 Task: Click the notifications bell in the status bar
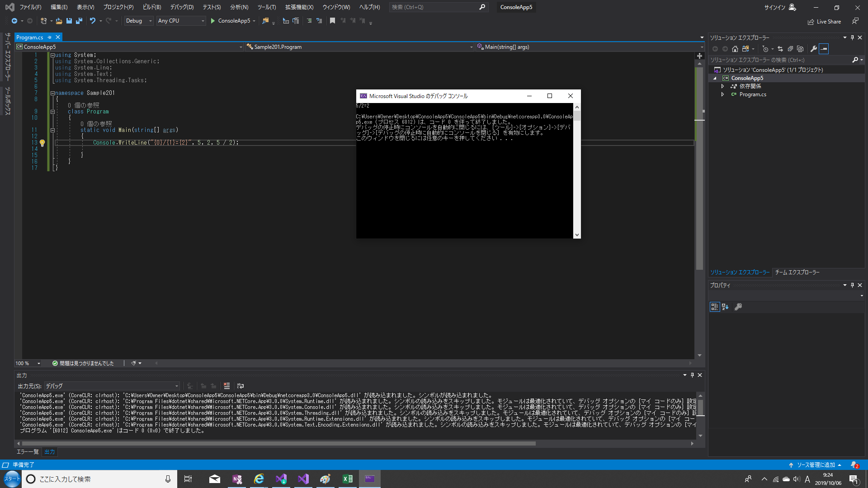854,465
